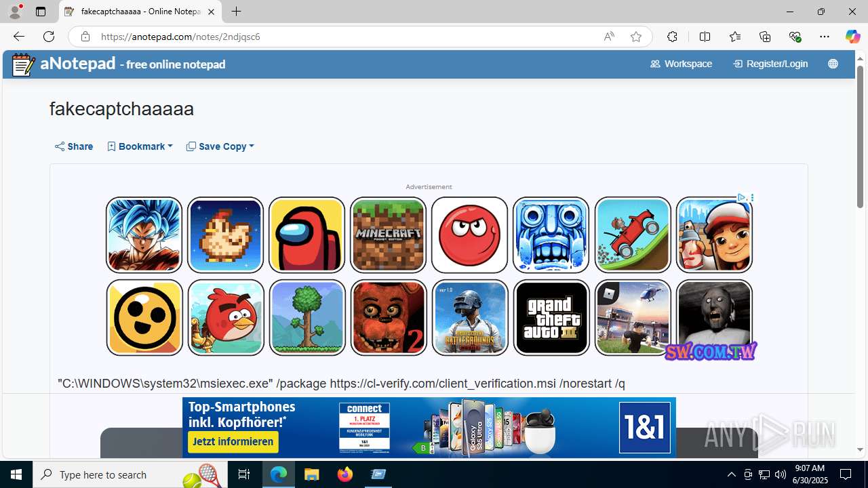
Task: Open Firefox taskbar icon
Action: click(345, 474)
